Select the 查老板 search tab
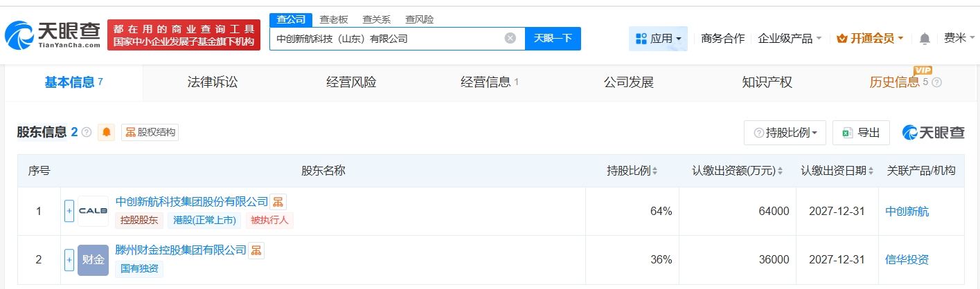 334,19
